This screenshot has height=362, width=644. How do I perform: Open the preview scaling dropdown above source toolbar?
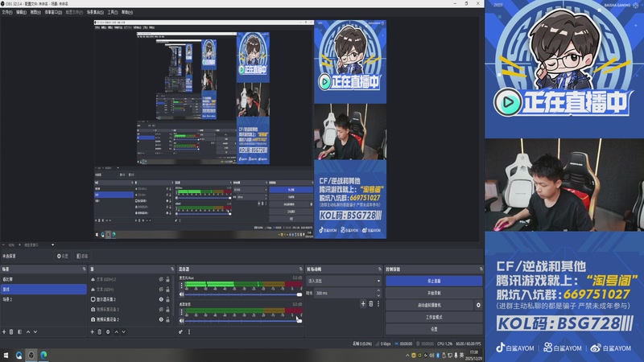tap(52, 245)
